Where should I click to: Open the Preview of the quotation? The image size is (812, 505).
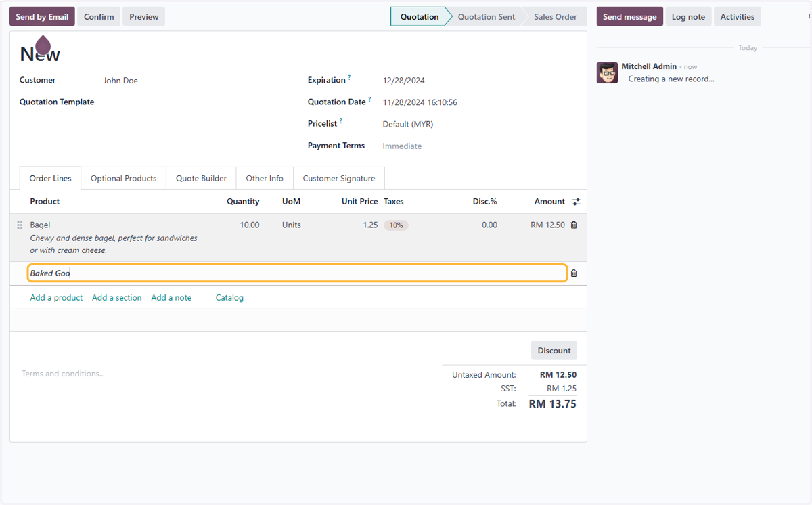click(x=144, y=16)
